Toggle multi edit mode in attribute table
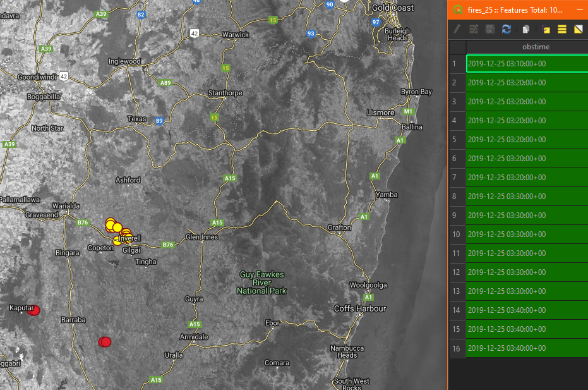Screen dimensions: 588x390 click(x=474, y=29)
